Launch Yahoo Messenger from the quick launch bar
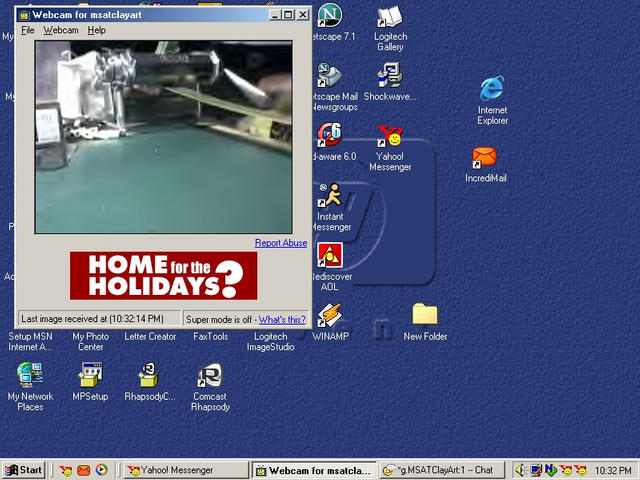 [65, 470]
